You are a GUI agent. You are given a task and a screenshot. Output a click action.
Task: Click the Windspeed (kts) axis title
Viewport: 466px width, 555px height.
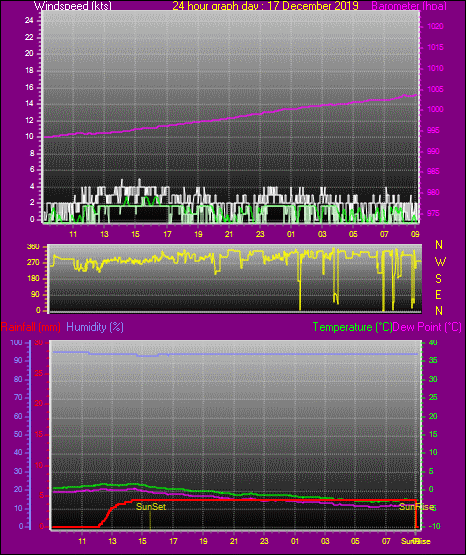(73, 6)
